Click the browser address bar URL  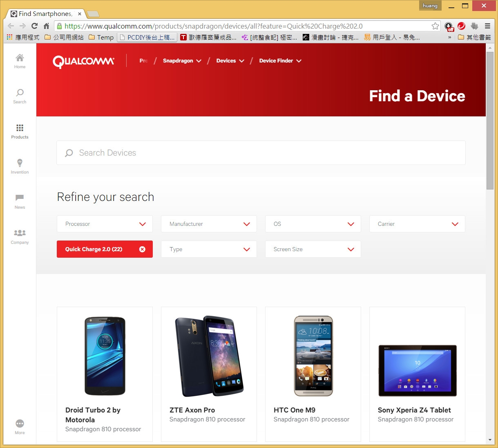click(x=213, y=26)
